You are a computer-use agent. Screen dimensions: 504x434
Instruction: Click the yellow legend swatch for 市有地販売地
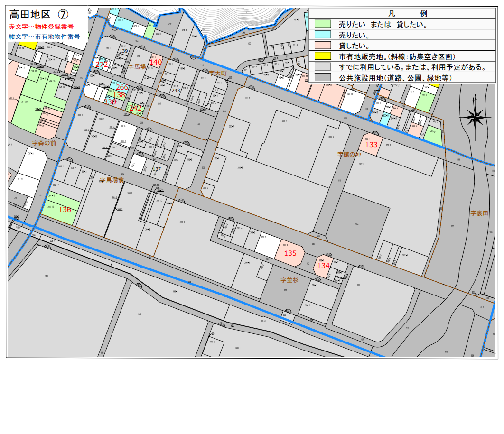(x=323, y=56)
